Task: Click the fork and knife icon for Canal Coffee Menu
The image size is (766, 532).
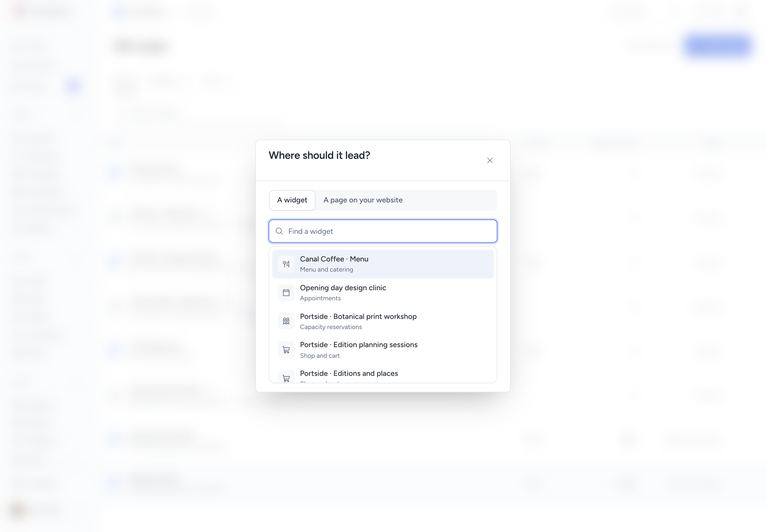Action: [286, 264]
